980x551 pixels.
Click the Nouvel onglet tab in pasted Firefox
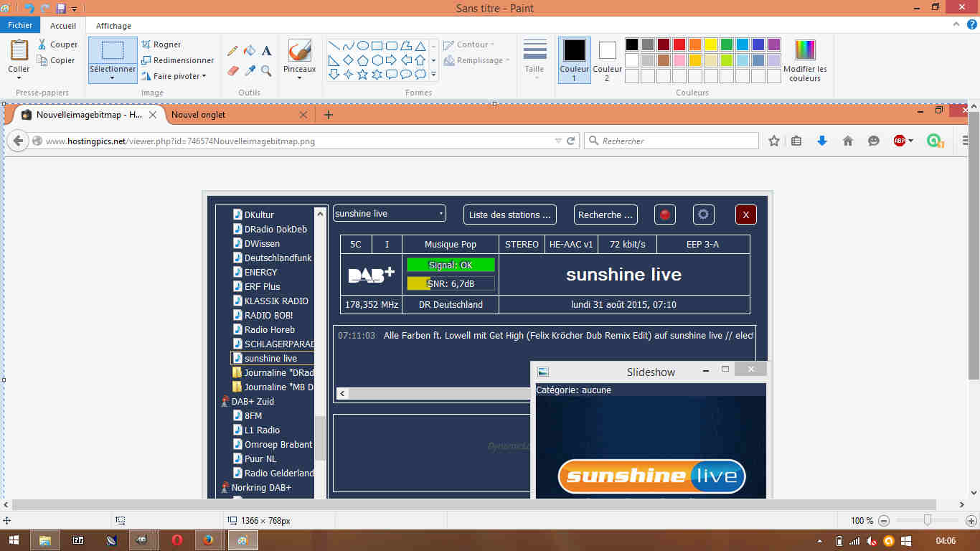(x=238, y=115)
